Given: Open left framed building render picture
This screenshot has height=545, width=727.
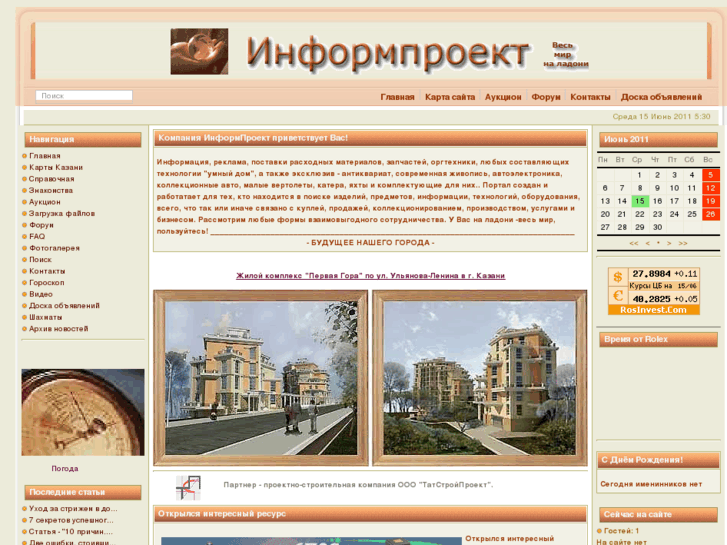Looking at the screenshot, I should pyautogui.click(x=261, y=378).
